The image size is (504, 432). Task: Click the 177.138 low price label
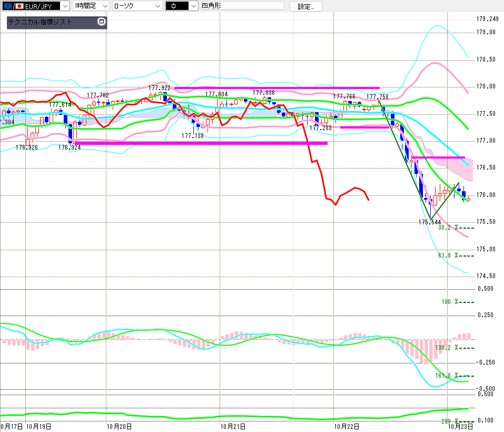193,135
